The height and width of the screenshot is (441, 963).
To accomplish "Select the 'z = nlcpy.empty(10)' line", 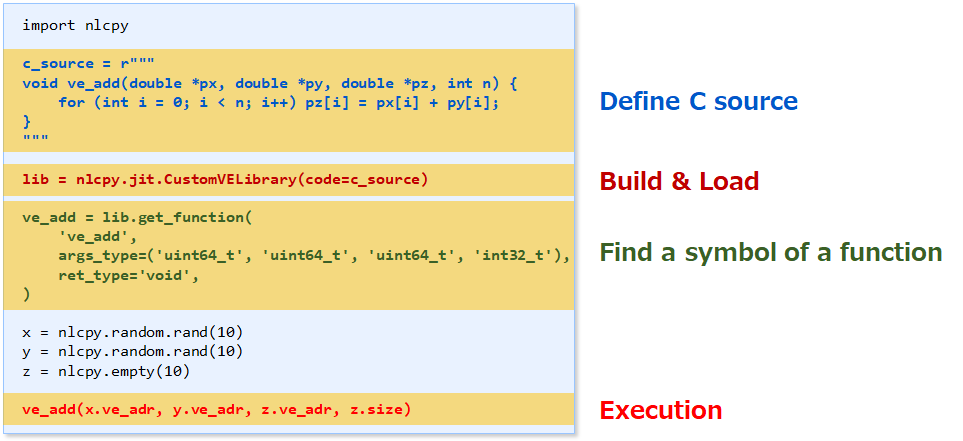I will pos(106,371).
